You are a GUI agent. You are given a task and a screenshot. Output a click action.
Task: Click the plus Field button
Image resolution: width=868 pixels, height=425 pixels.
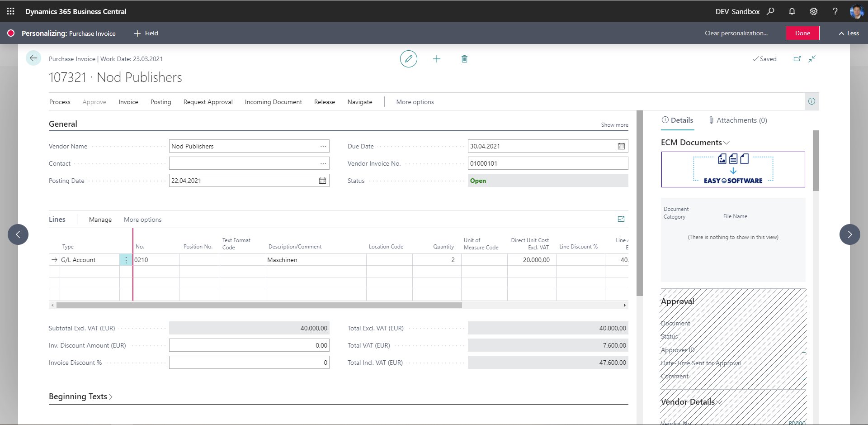[x=146, y=33]
